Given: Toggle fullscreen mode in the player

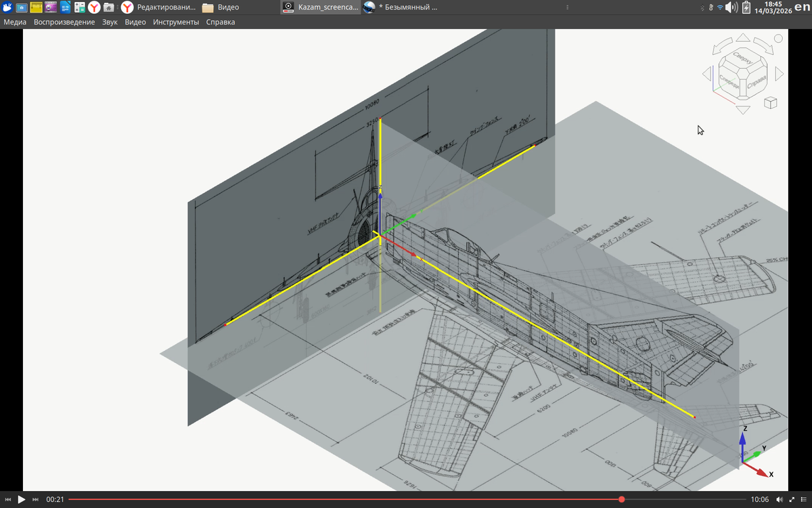Looking at the screenshot, I should point(792,499).
